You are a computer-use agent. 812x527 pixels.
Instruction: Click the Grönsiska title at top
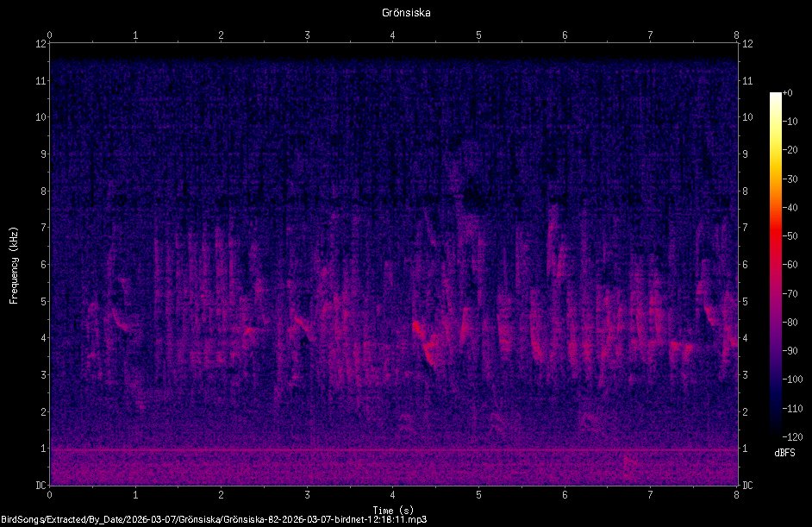click(x=406, y=12)
